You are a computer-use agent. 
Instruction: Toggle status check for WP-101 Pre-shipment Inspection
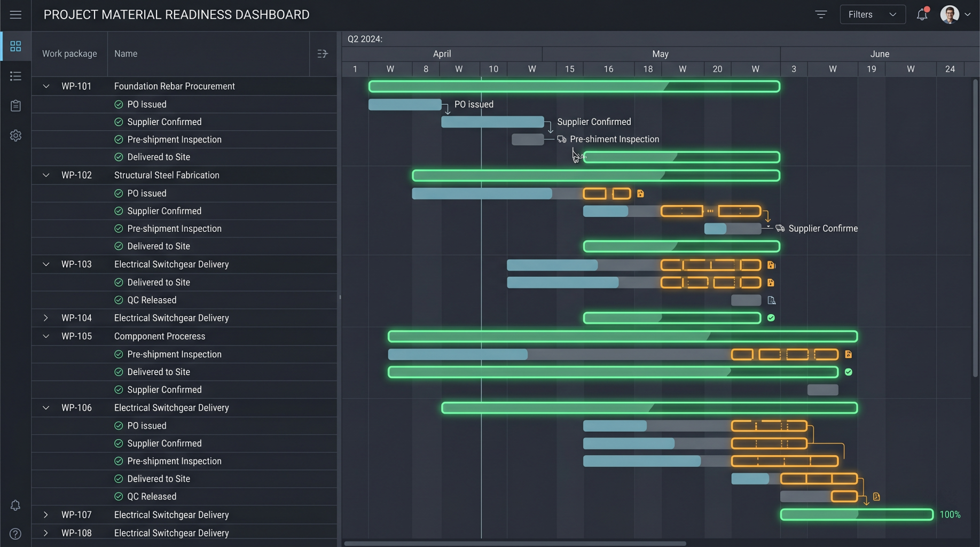[x=119, y=140]
